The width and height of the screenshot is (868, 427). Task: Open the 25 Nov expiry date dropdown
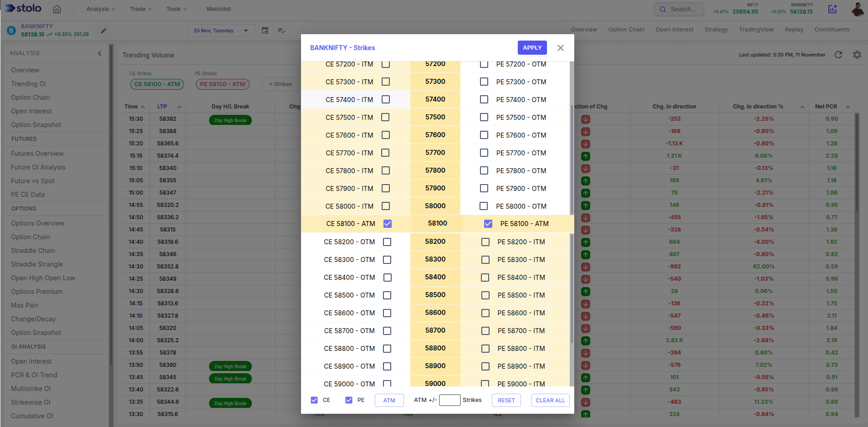coord(221,31)
